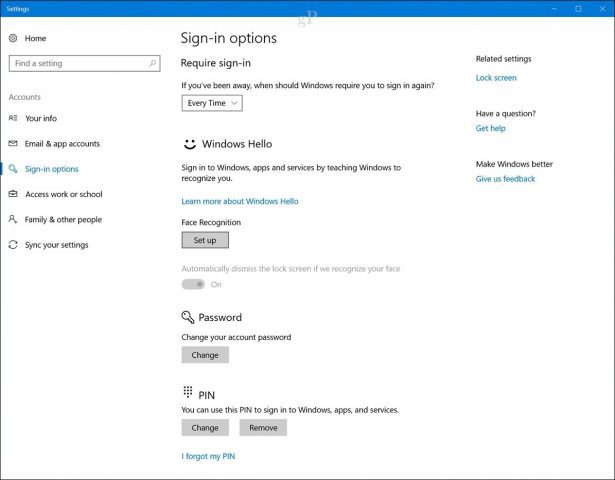Click the PIN keypad dots icon

click(x=188, y=391)
